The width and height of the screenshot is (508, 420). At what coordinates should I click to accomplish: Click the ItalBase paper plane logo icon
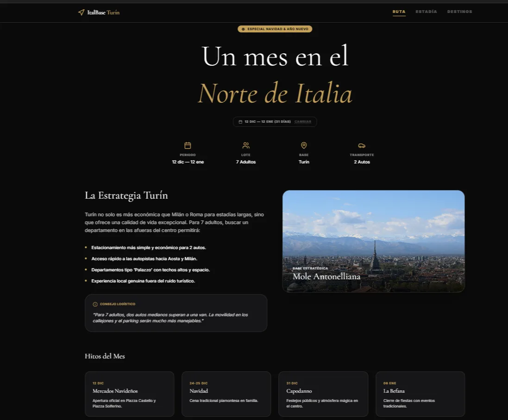[82, 13]
